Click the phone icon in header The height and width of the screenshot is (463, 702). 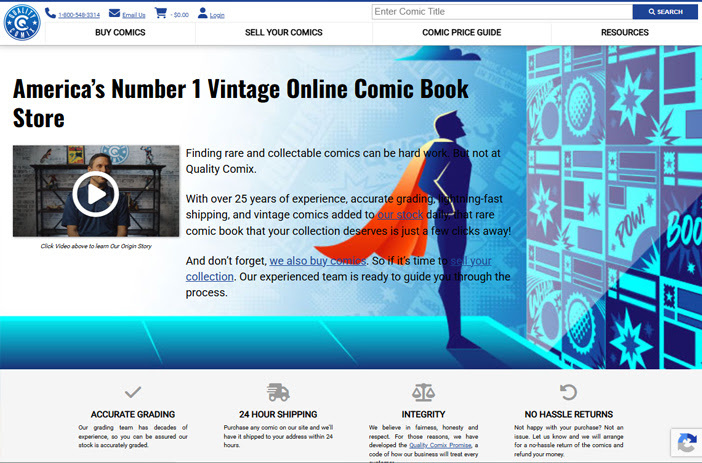[50, 13]
